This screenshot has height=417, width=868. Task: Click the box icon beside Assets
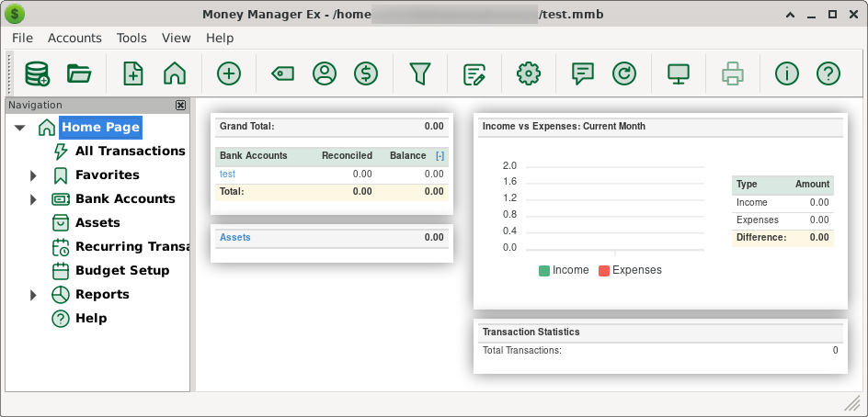(61, 223)
